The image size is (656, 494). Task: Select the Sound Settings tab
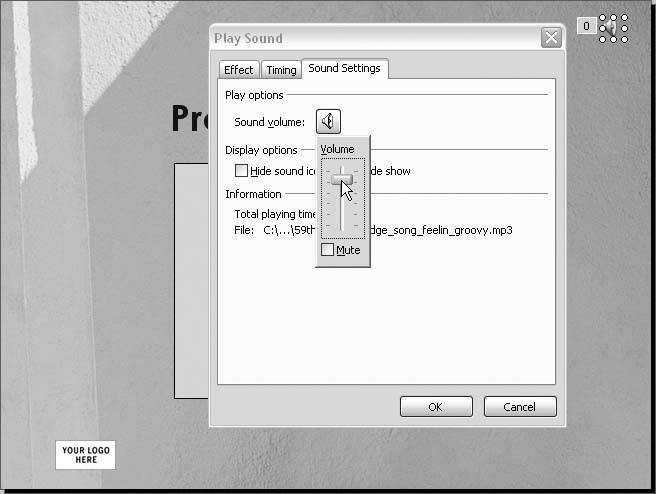[344, 68]
